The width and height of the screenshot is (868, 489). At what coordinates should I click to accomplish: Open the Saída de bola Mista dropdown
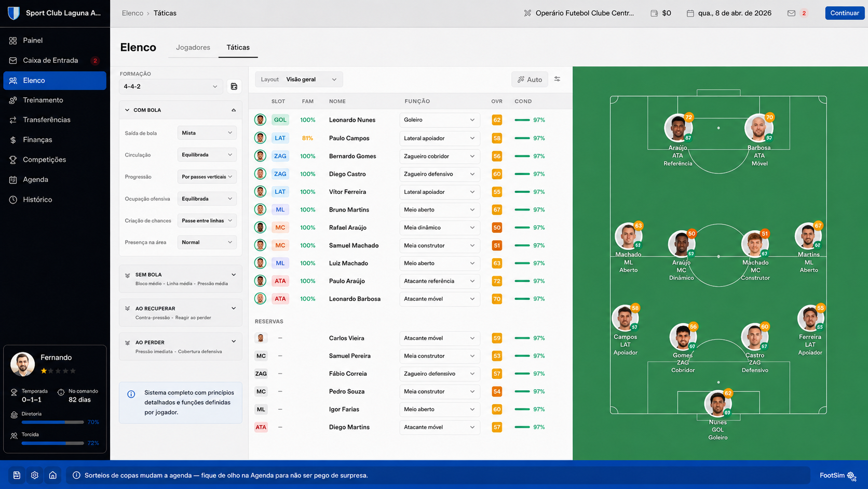207,133
